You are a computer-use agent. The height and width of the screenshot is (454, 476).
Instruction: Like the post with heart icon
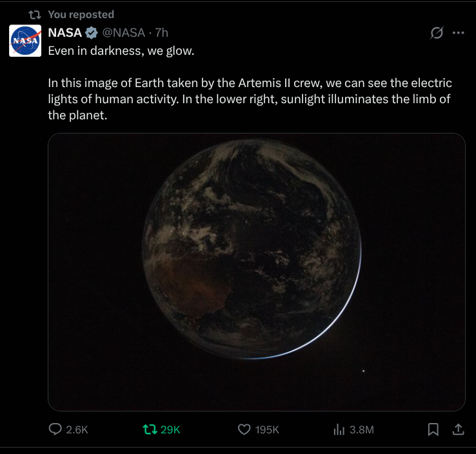(244, 429)
